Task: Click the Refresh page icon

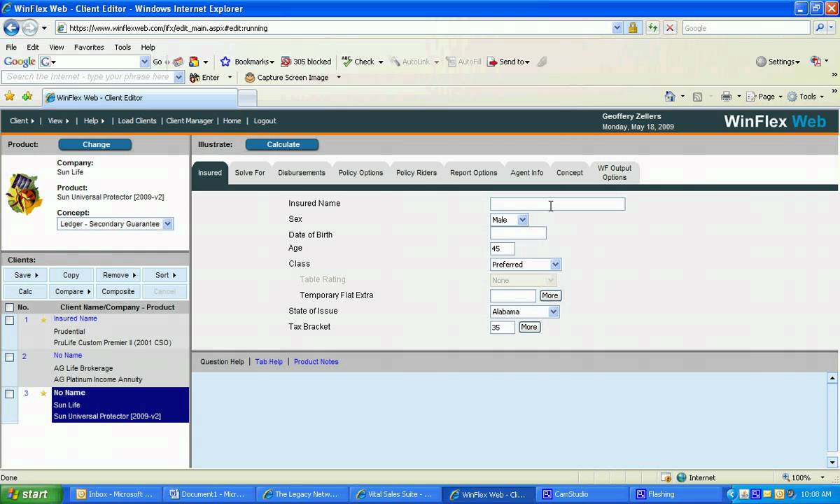Action: click(652, 28)
